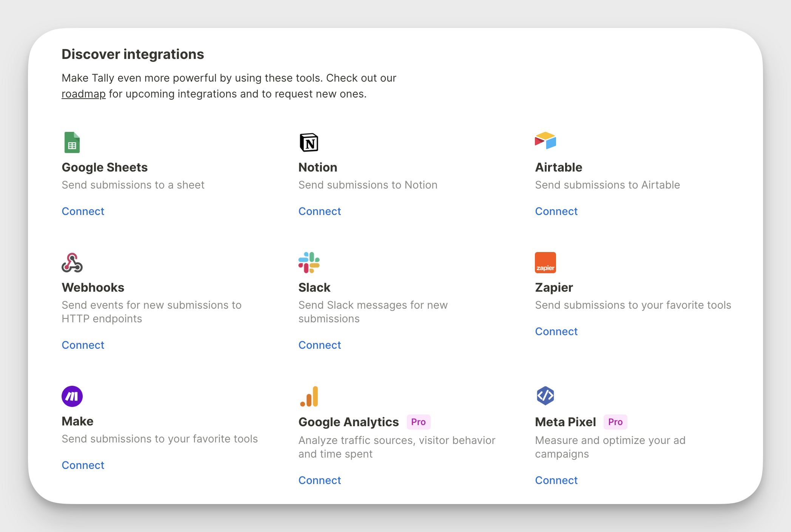The height and width of the screenshot is (532, 791).
Task: Click the Google Analytics bar chart icon
Action: point(309,396)
